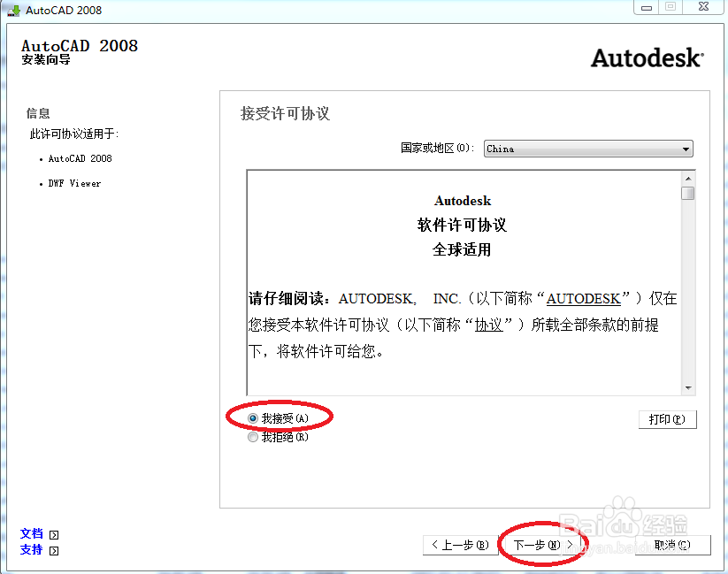Viewport: 728px width, 574px height.
Task: Click the DWF Viewer list item
Action: (x=74, y=183)
